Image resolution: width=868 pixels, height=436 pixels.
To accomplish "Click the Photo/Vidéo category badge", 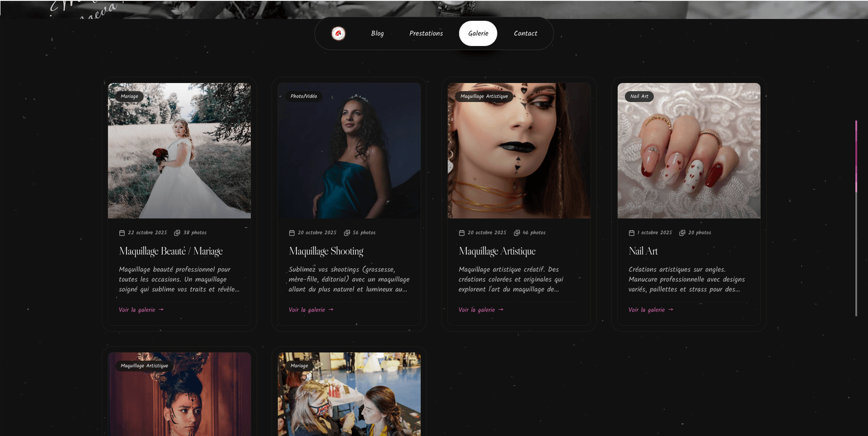I will pos(304,97).
